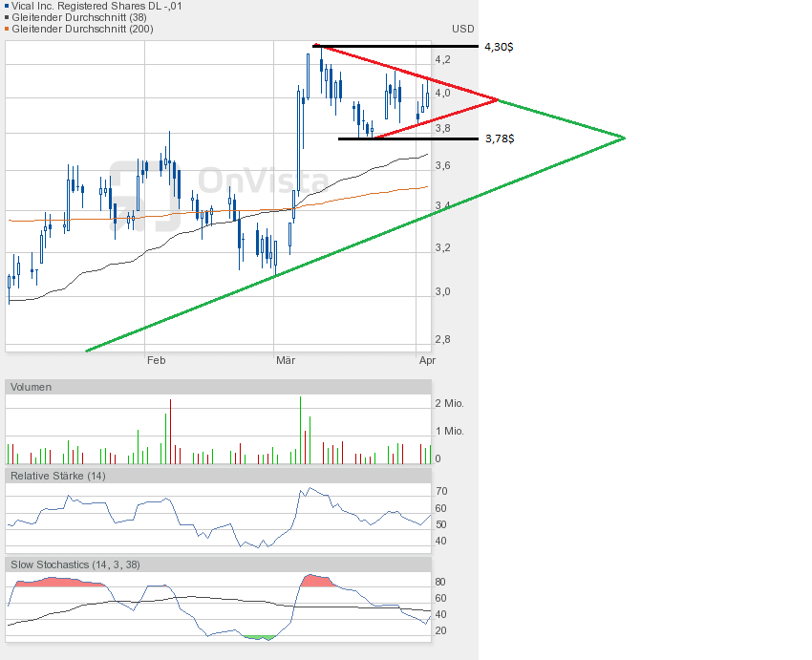This screenshot has height=660, width=812.
Task: Click the 3,6 price axis value
Action: click(442, 165)
